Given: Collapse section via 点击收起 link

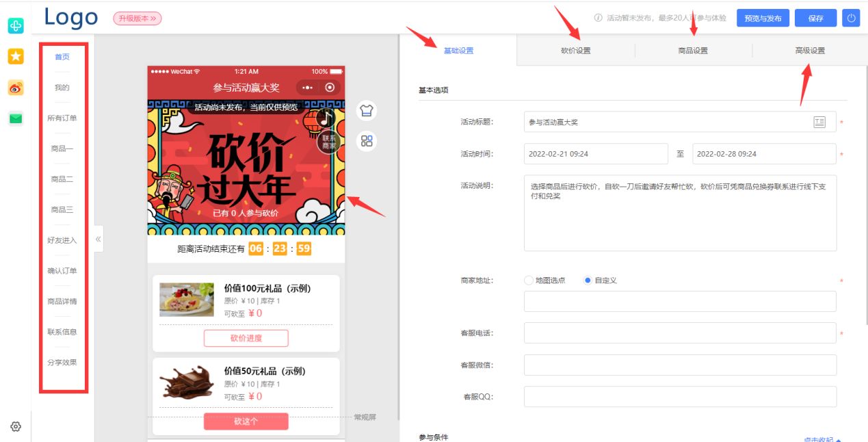Looking at the screenshot, I should [823, 441].
